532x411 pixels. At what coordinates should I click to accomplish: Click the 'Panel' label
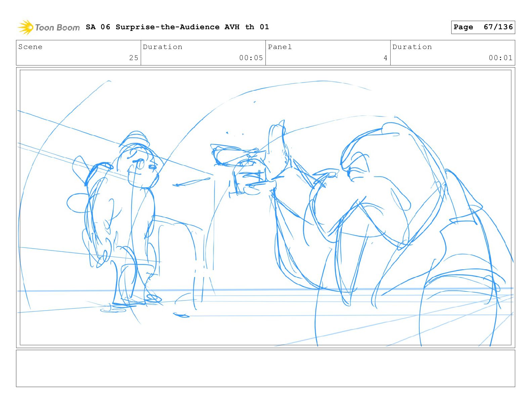(280, 47)
